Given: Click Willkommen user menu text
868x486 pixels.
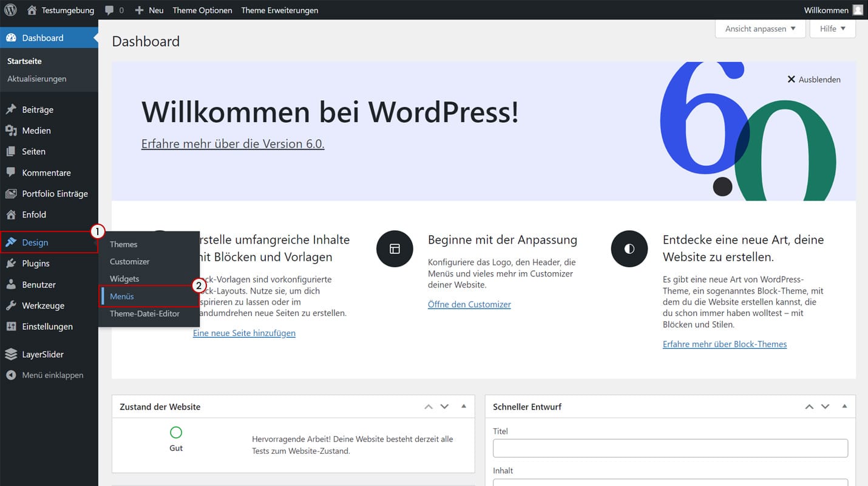Looking at the screenshot, I should (826, 10).
